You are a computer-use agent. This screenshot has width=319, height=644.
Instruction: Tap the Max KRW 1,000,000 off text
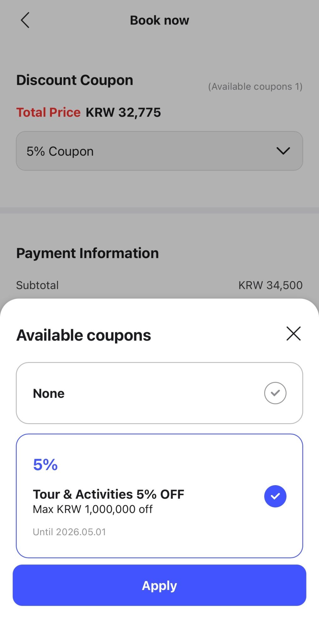[x=93, y=509]
